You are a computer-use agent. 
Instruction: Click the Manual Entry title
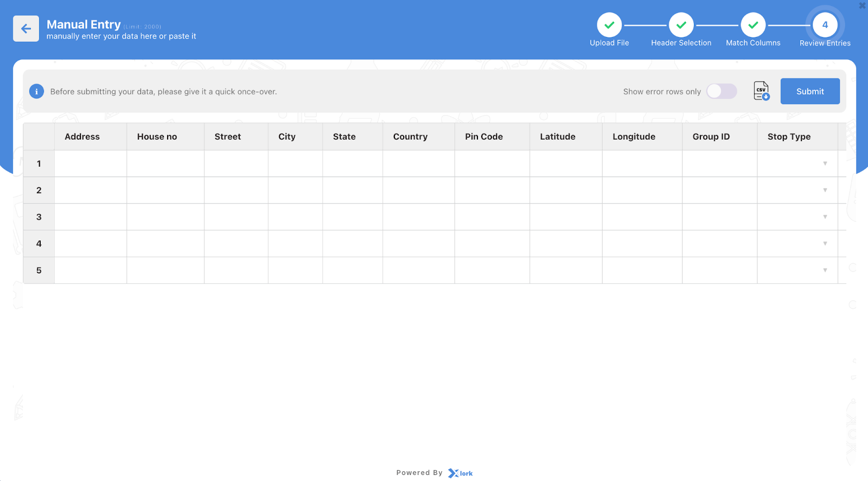(x=84, y=24)
